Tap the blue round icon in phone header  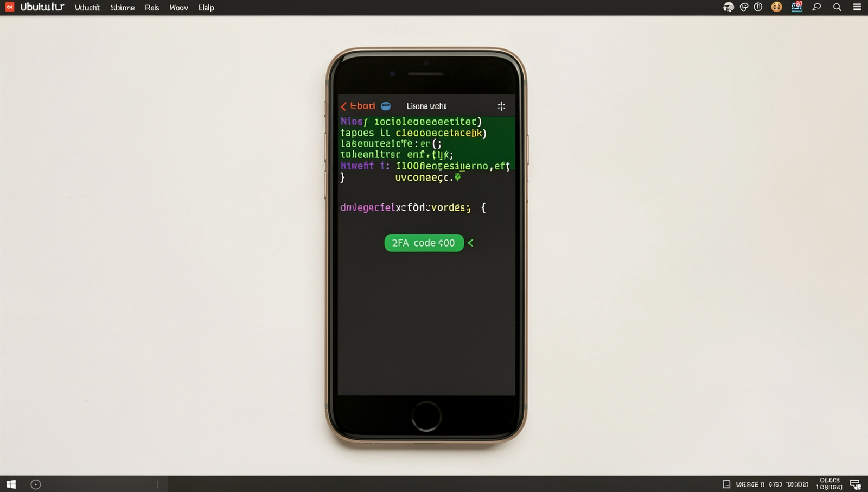386,106
